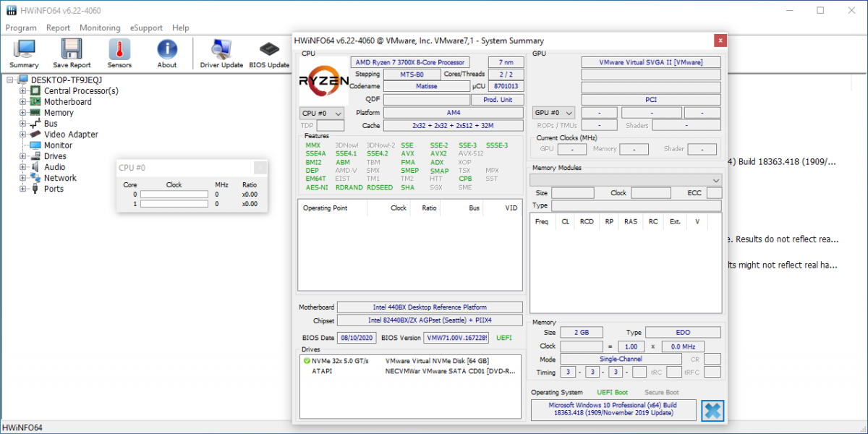Expand the Motherboard tree node
The image size is (868, 434).
(23, 102)
